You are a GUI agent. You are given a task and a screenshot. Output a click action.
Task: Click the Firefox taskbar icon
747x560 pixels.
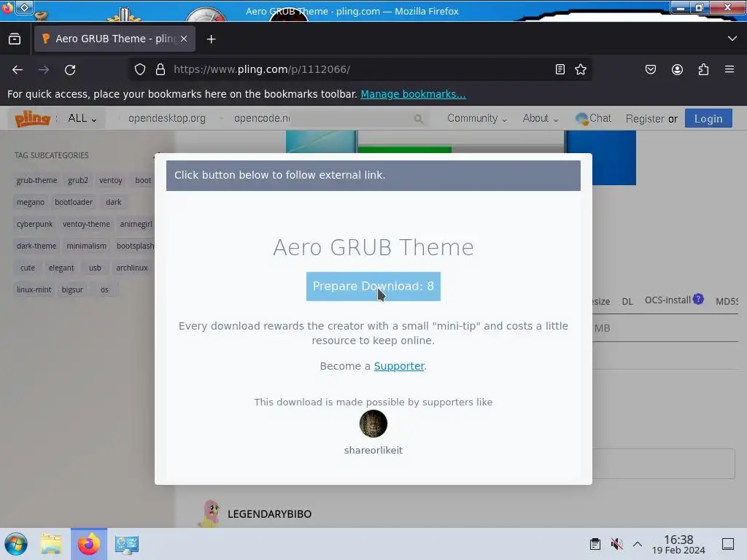click(x=88, y=544)
